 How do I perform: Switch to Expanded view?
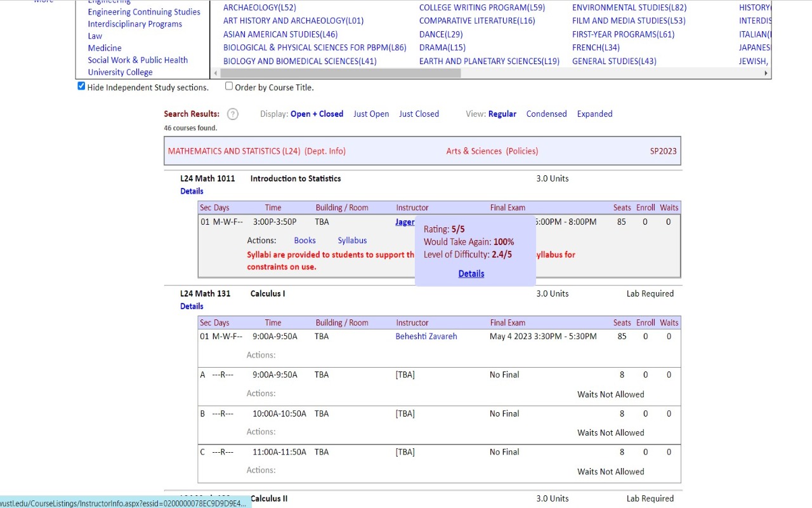tap(594, 114)
